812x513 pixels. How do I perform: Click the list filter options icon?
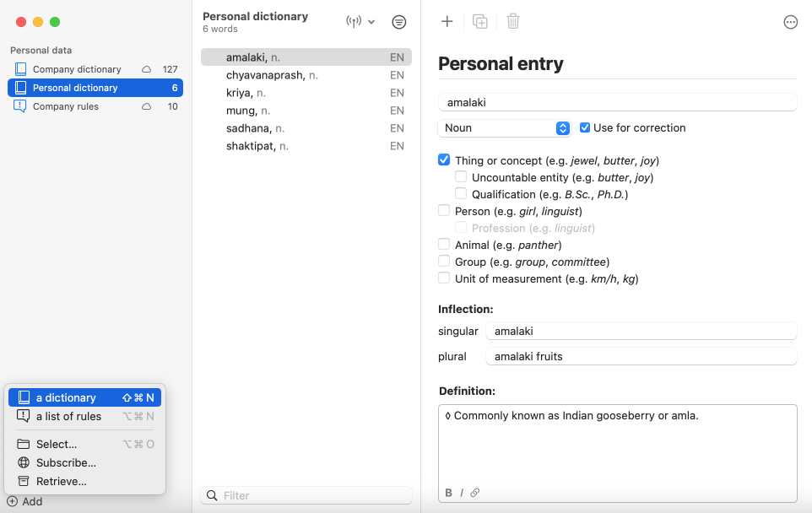[x=399, y=22]
